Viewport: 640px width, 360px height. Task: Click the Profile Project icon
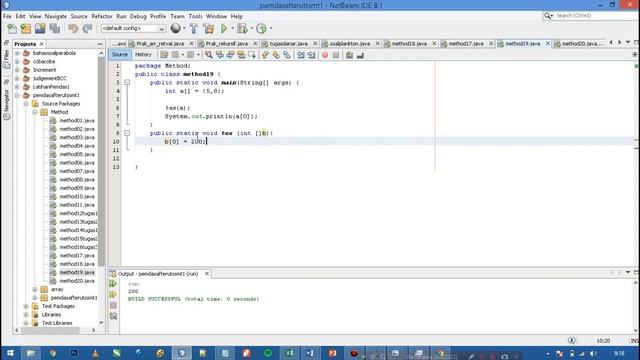[262, 28]
